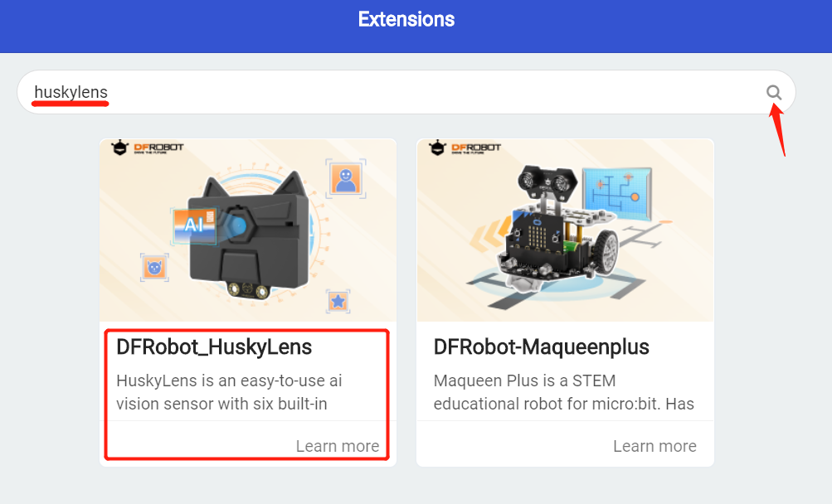Focus the huskylens search field
The height and width of the screenshot is (504, 832).
click(406, 92)
